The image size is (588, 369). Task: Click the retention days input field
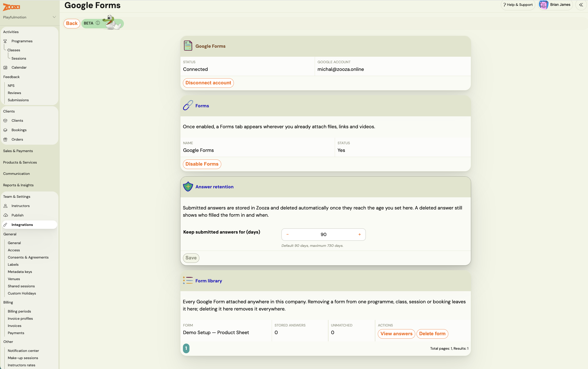pos(323,234)
